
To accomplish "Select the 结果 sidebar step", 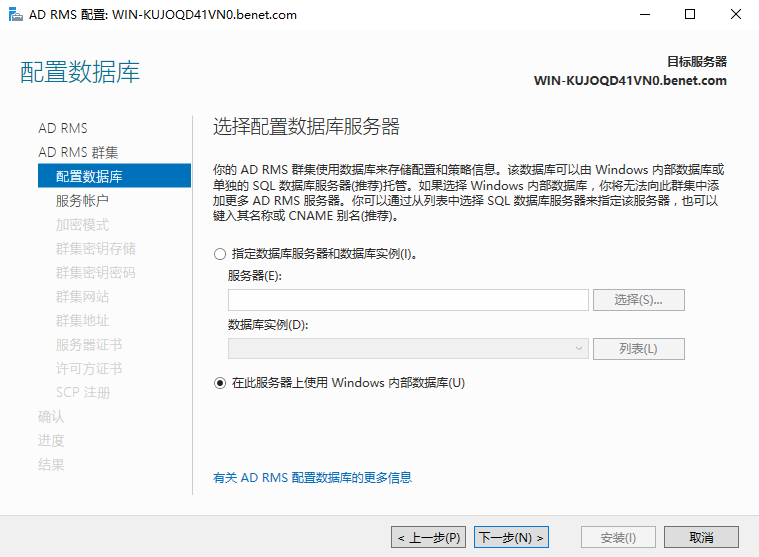I will (51, 465).
